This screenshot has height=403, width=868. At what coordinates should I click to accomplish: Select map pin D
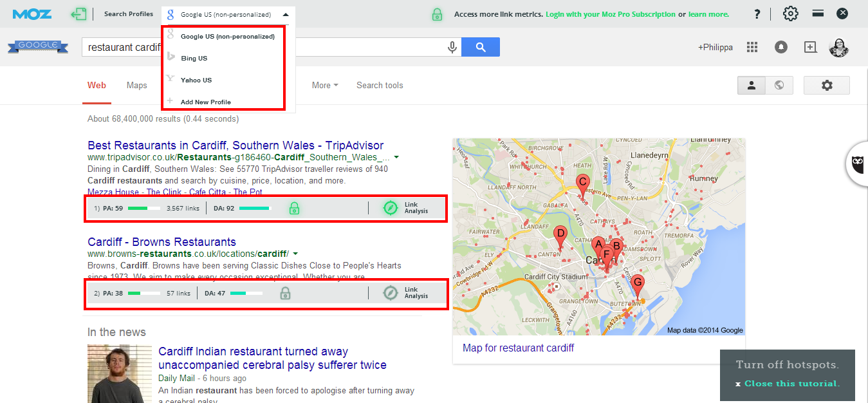pos(560,237)
